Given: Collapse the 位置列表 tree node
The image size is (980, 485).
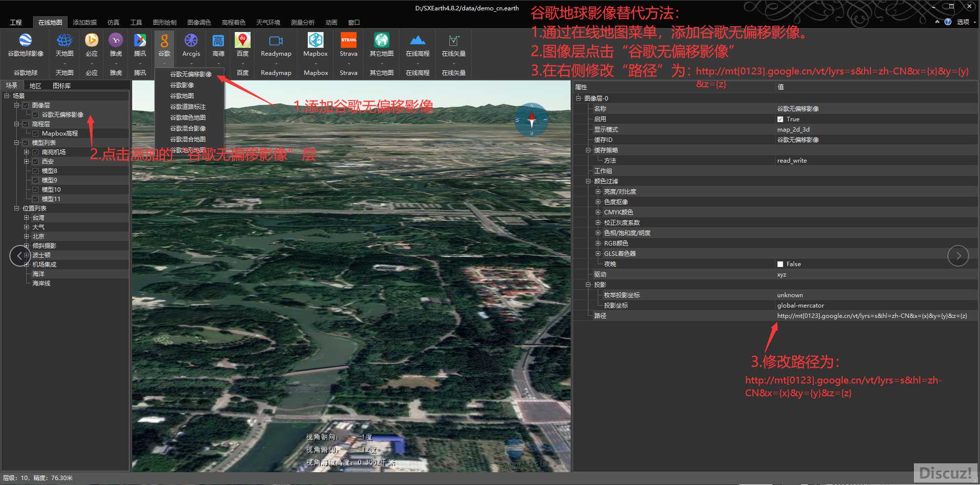Looking at the screenshot, I should point(17,208).
